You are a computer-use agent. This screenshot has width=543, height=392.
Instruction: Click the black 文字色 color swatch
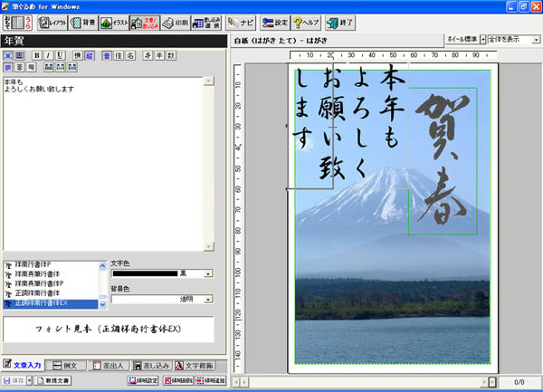[x=143, y=273]
